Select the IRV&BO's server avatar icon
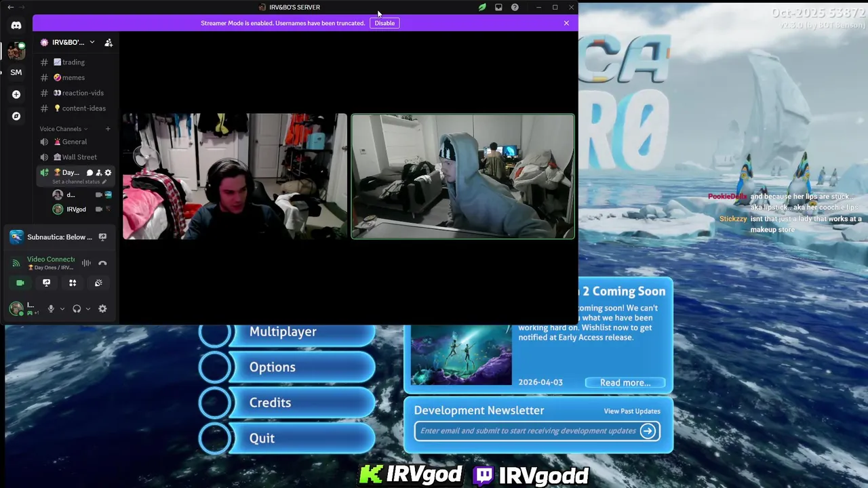This screenshot has width=868, height=488. [x=16, y=51]
